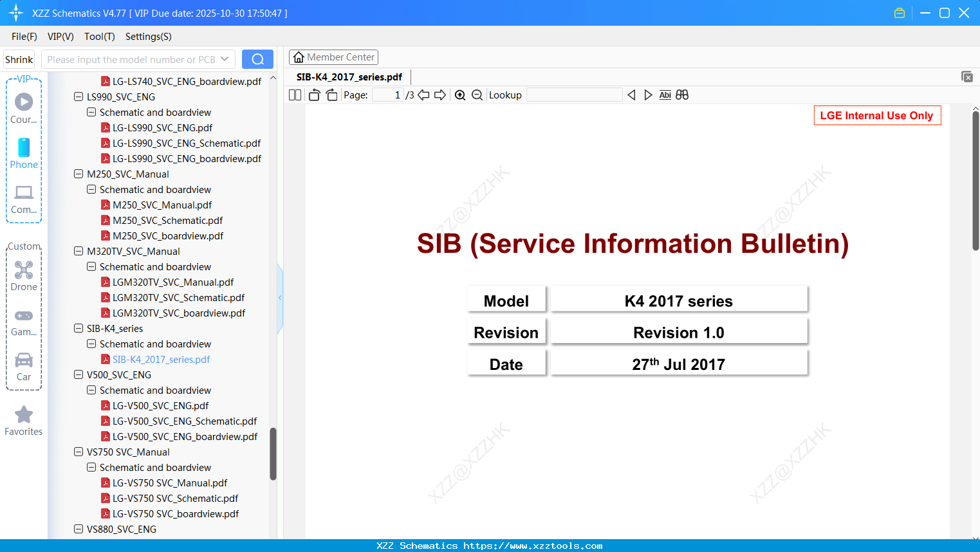Click the Lookup text field
The image size is (980, 552).
(x=575, y=95)
